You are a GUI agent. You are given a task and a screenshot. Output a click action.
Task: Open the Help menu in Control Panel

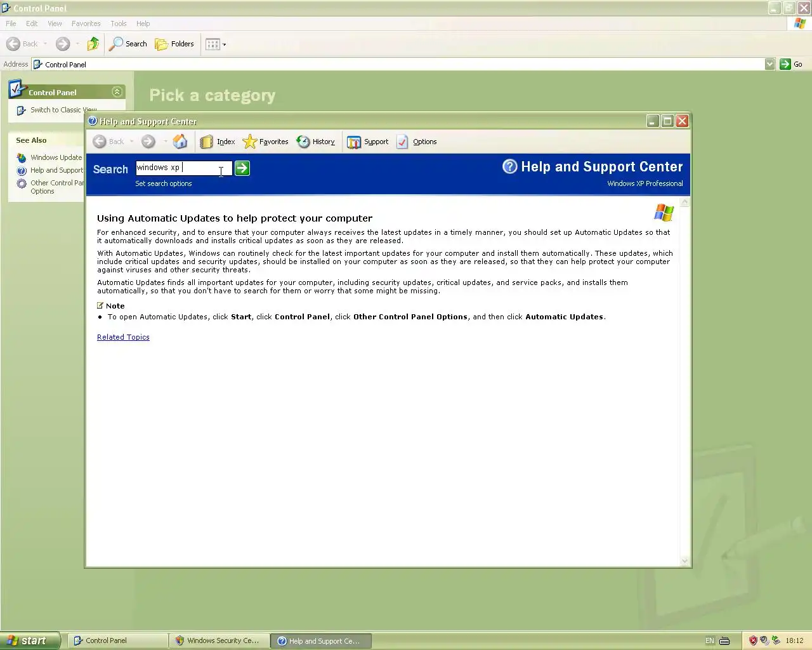tap(143, 23)
